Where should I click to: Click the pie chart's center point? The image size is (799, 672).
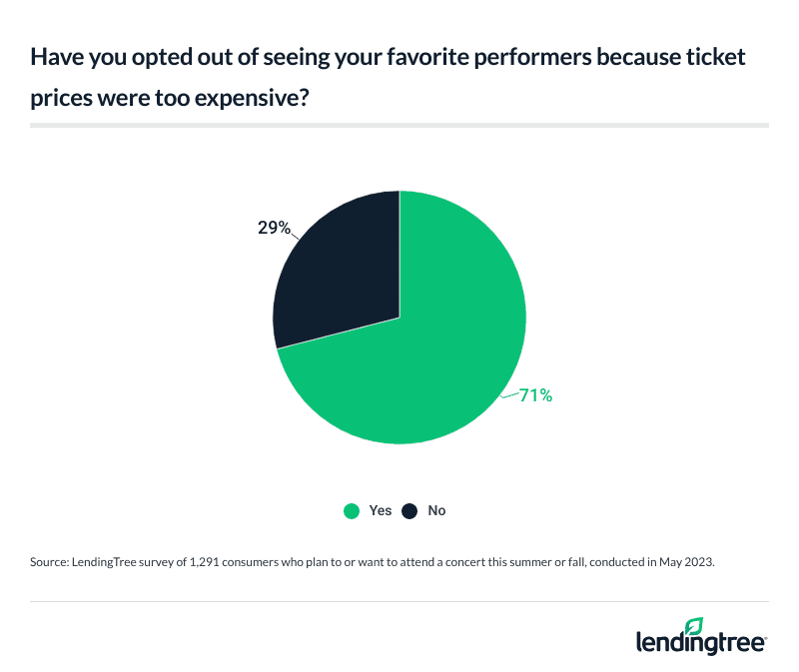click(x=399, y=318)
